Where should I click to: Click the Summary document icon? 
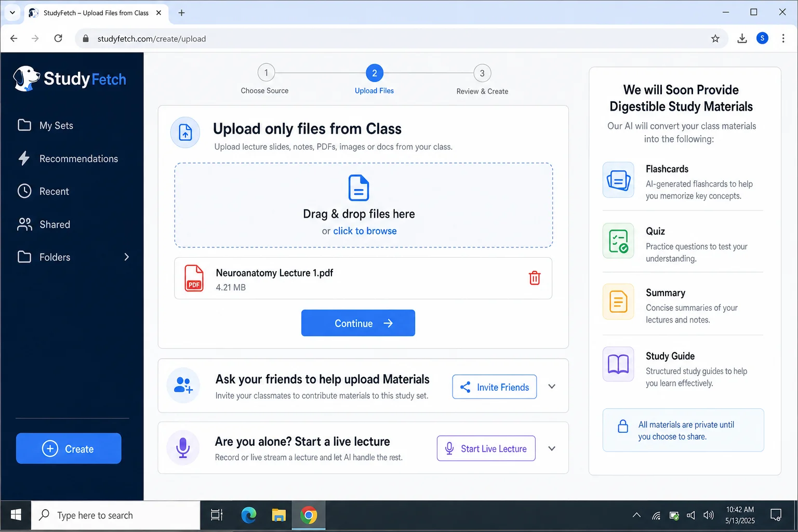pos(618,302)
